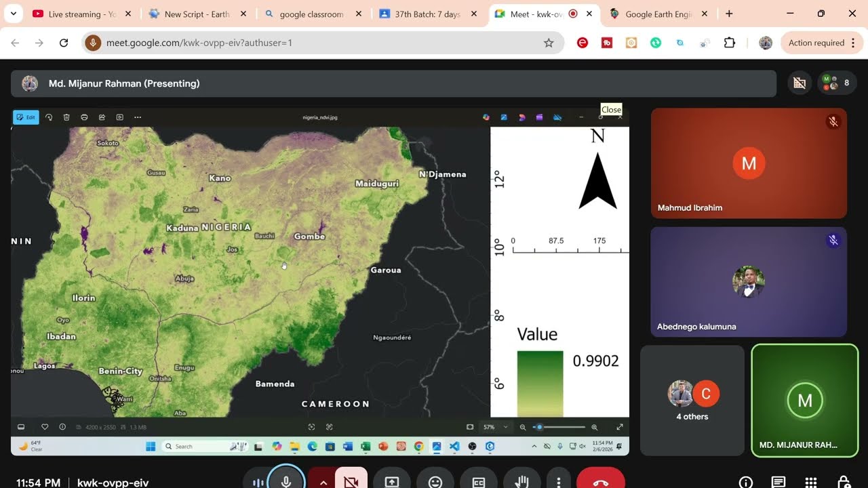Select Mahmud Ibrahim participant tile
The image size is (868, 488).
click(749, 163)
